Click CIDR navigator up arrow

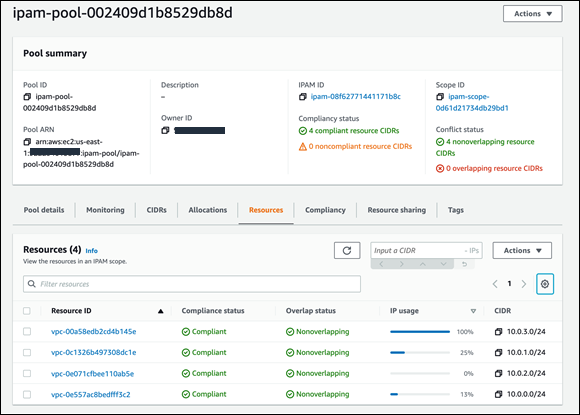coord(422,264)
